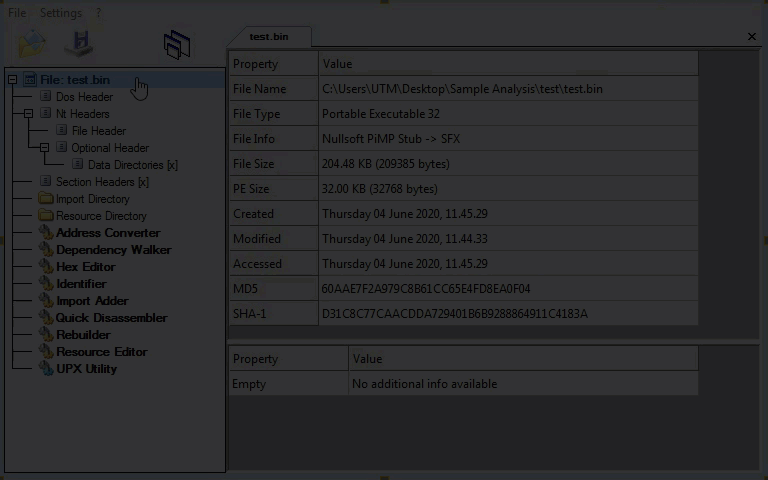Collapse the Nt Headers tree node
Screen dimensions: 768x480
28,114
